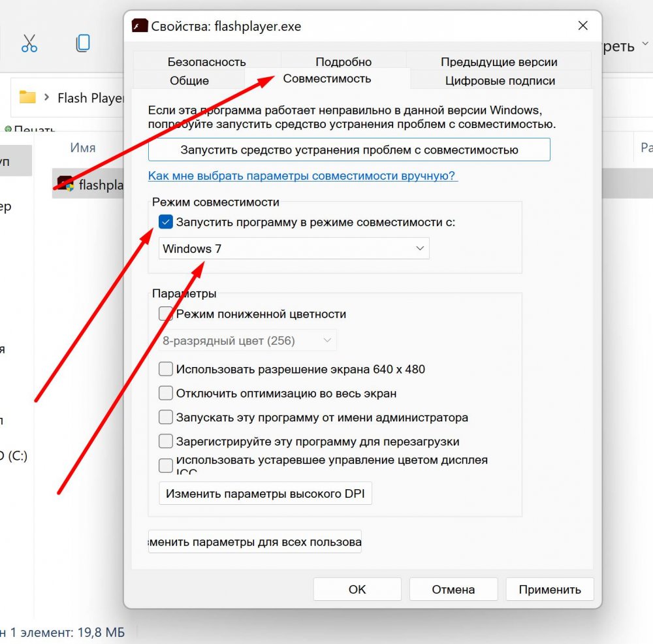Click the Cut scissors icon in Explorer
Viewport: 653px width, 644px height.
click(29, 43)
